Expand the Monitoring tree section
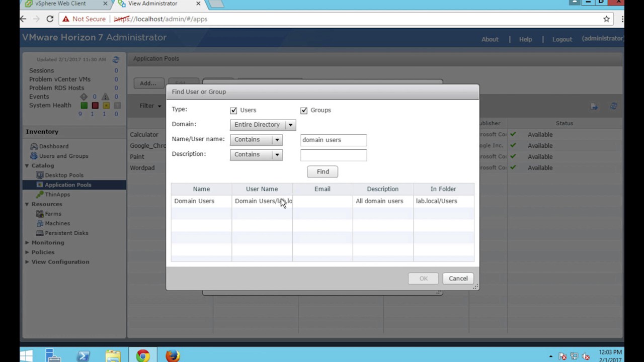The image size is (644, 362). point(27,242)
